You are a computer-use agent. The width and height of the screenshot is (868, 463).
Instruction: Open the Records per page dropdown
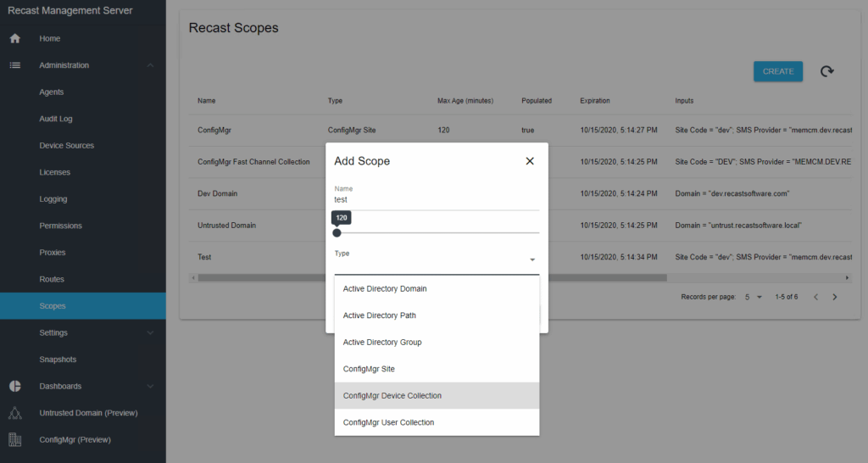754,297
